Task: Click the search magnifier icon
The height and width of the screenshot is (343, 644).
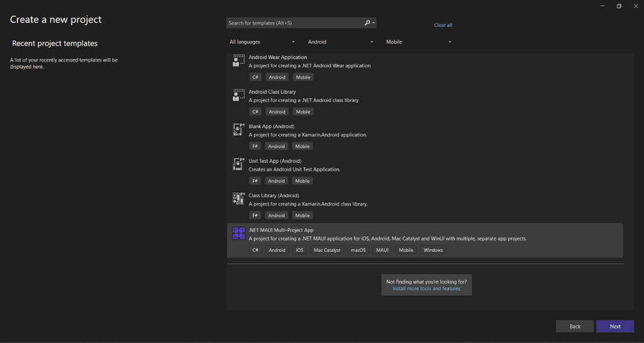Action: 367,23
